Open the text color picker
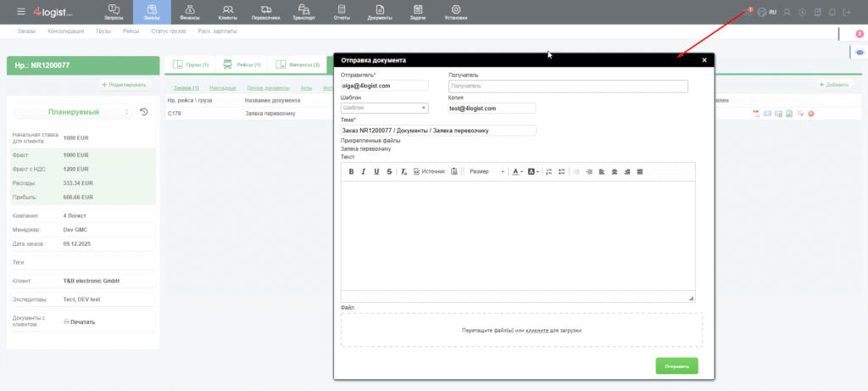 tap(517, 171)
